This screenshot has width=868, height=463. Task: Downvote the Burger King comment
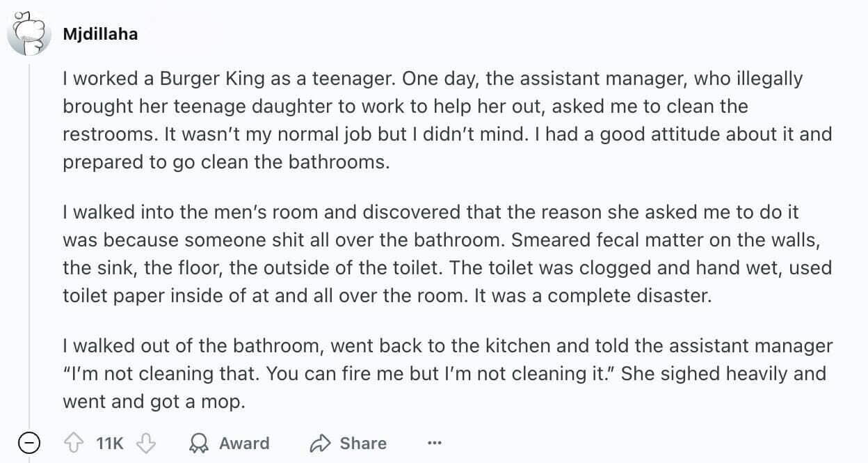(146, 443)
